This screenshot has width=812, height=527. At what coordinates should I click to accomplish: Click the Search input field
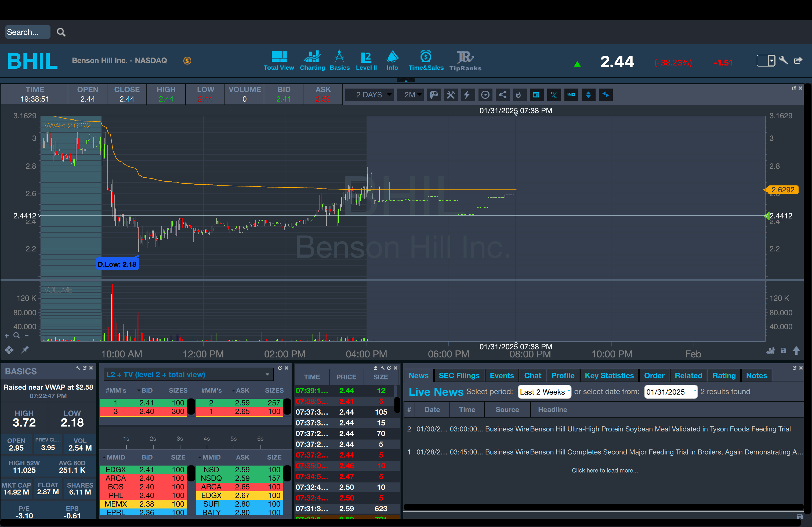27,32
